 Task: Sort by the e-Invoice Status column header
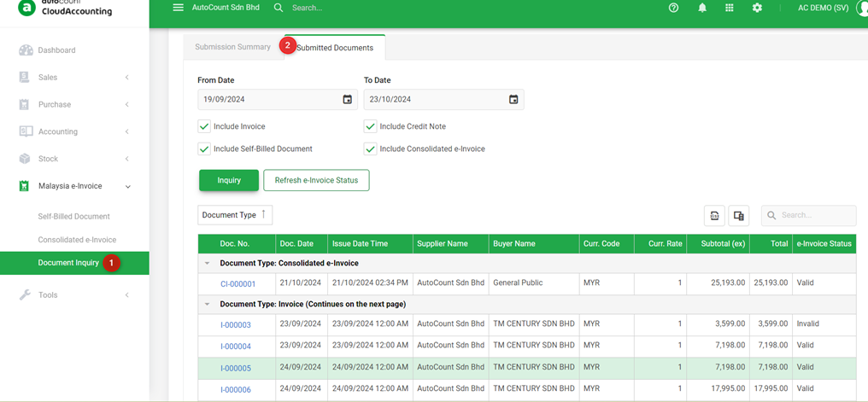pyautogui.click(x=824, y=244)
